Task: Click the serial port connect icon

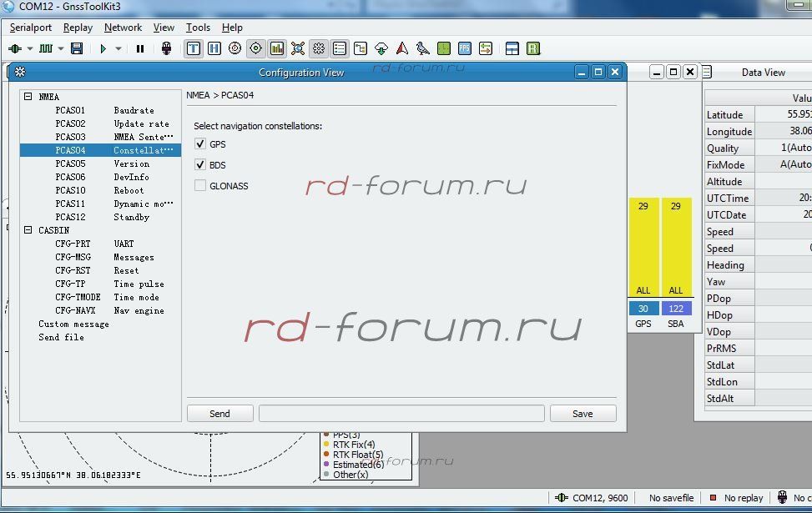Action: coord(15,49)
